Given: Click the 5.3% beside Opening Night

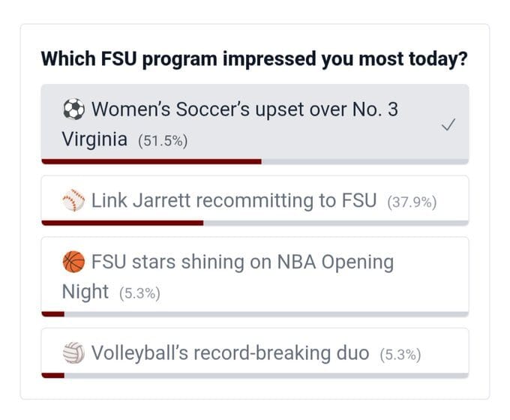Looking at the screenshot, I should click(x=140, y=294).
